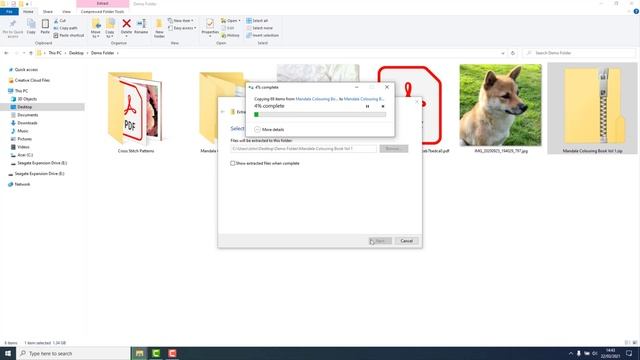Click the Refresh icon beside the address bar
Image resolution: width=640 pixels, height=360 pixels.
click(513, 53)
